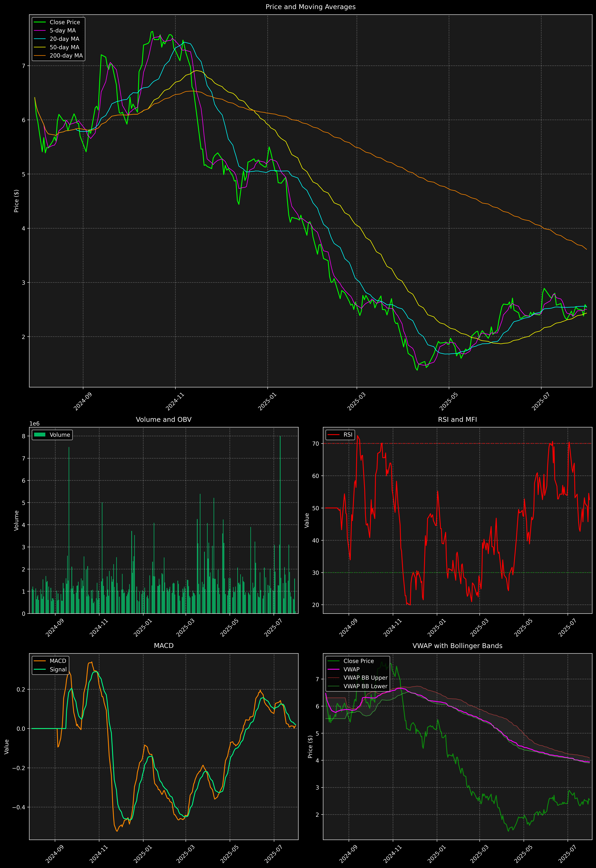The width and height of the screenshot is (596, 868).
Task: Click MACD axis tick "0.2"
Action: 21,690
